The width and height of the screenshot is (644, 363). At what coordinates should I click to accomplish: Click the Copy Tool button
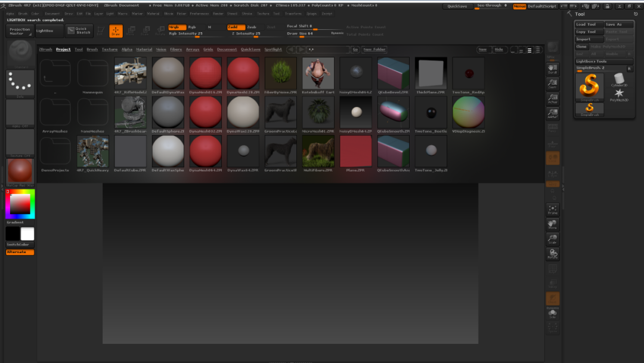coord(589,32)
